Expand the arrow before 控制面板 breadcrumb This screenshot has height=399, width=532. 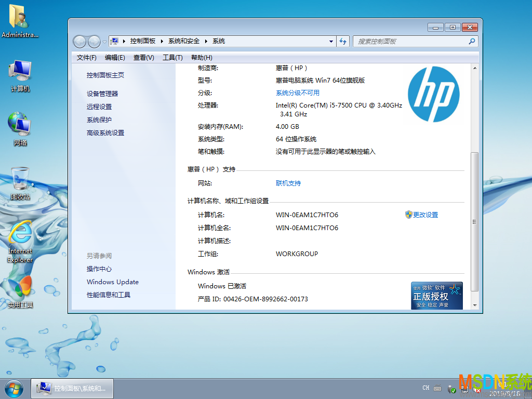pos(124,42)
